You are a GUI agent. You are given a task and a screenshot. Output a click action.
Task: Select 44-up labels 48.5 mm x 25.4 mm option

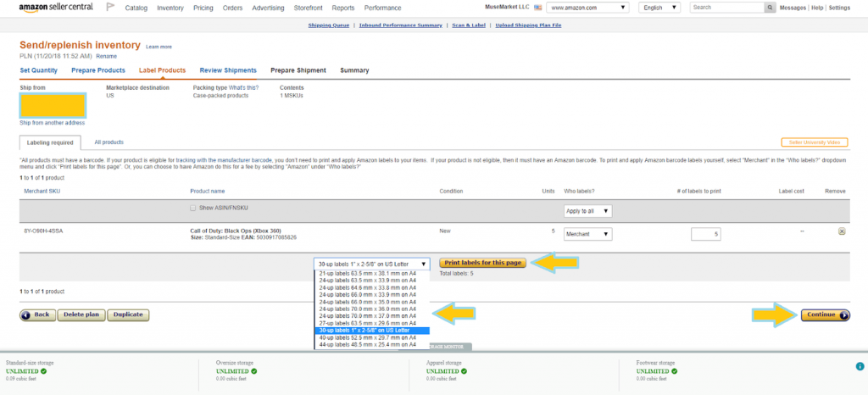point(368,345)
